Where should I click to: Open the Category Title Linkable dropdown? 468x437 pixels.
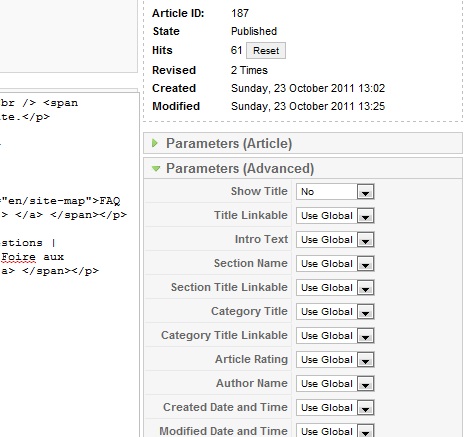[x=335, y=336]
